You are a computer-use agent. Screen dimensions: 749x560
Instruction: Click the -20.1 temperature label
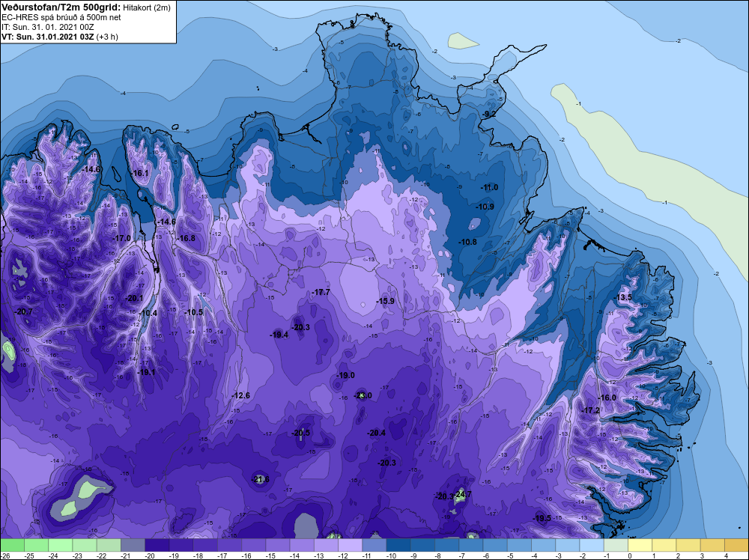pyautogui.click(x=134, y=298)
